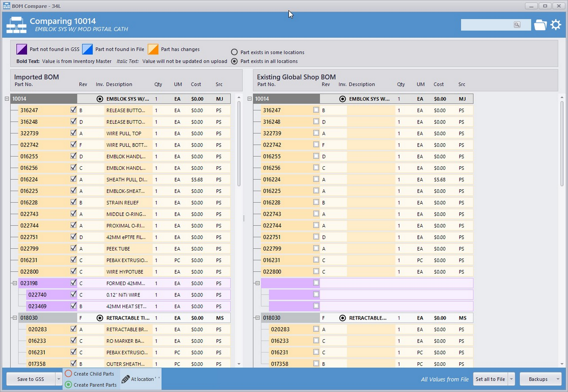Image resolution: width=568 pixels, height=392 pixels.
Task: Collapse the empty purple node in Existing BOM
Action: (x=257, y=283)
